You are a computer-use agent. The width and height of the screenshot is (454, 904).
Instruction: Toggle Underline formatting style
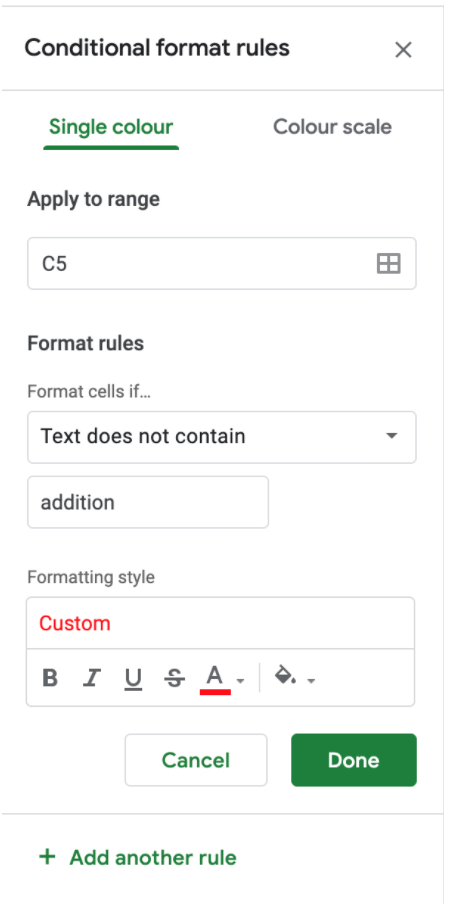133,679
